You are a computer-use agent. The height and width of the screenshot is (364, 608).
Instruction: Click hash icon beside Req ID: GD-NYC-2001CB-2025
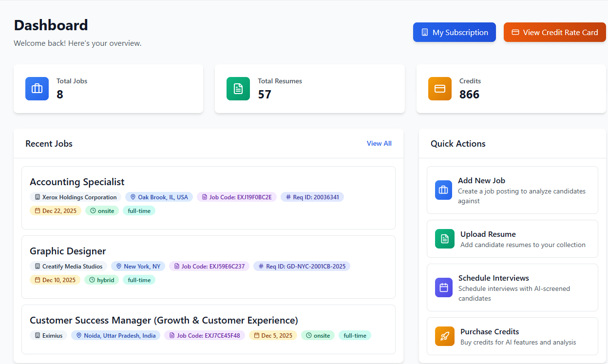[x=261, y=267]
